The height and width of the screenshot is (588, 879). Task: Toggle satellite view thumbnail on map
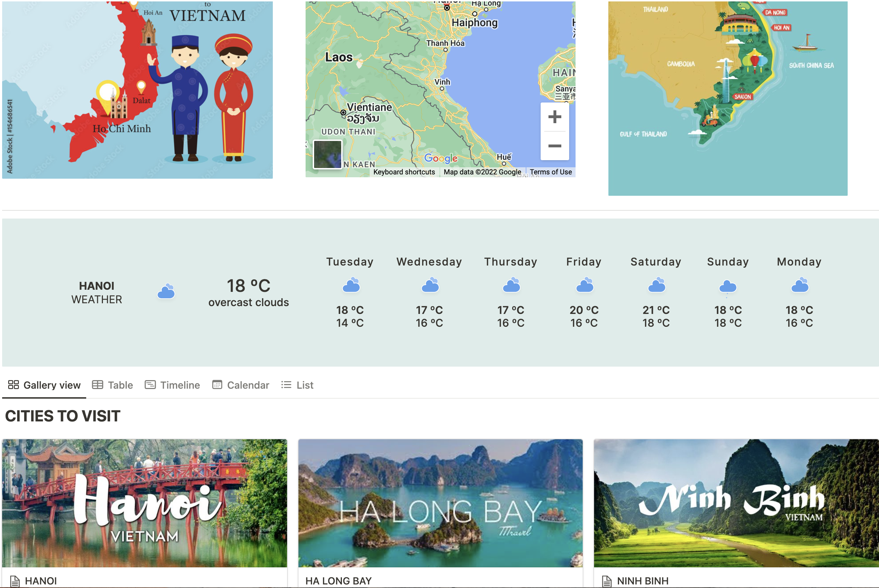pyautogui.click(x=328, y=154)
